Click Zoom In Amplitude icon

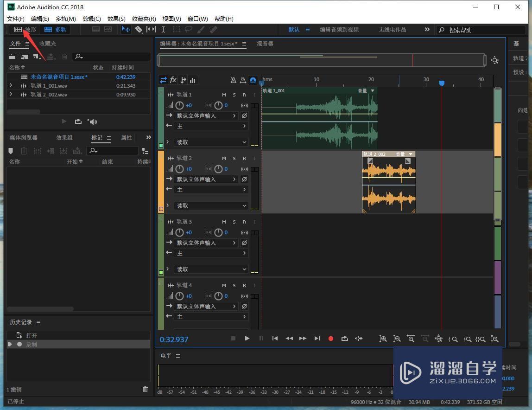tap(383, 339)
